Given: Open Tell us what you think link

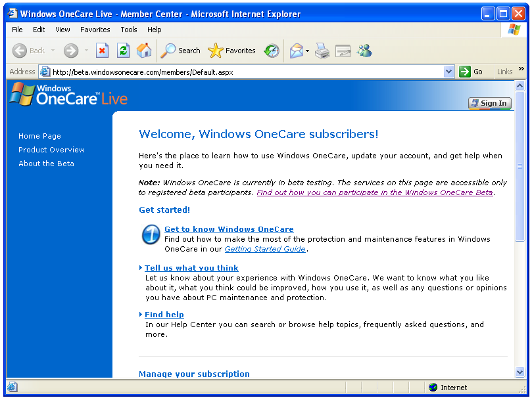Looking at the screenshot, I should click(191, 268).
